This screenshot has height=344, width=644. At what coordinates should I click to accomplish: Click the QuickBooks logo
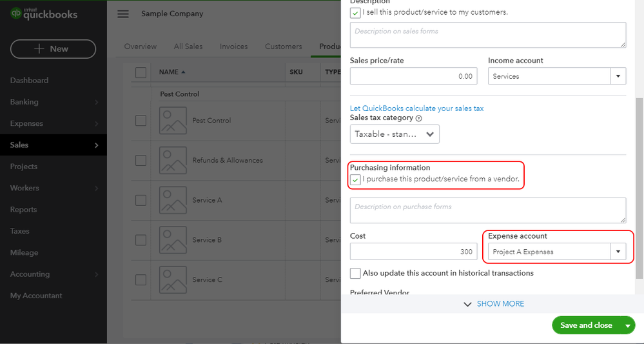pos(44,13)
